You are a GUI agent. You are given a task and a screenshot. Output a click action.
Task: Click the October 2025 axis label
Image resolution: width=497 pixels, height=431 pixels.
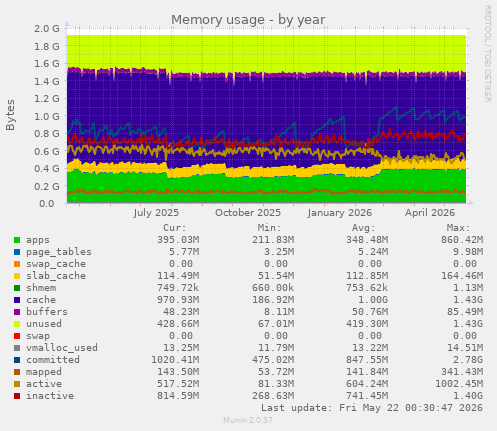click(x=248, y=213)
